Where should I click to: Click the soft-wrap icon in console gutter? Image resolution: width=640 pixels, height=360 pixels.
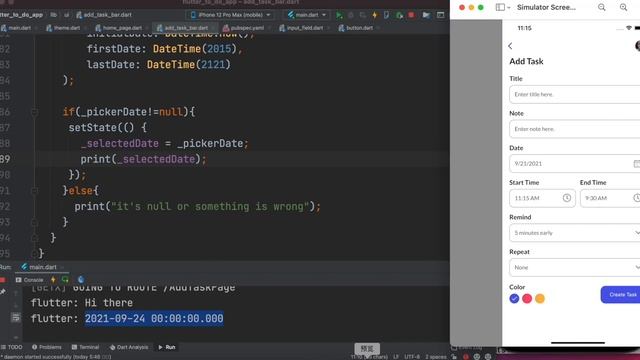click(x=16, y=318)
